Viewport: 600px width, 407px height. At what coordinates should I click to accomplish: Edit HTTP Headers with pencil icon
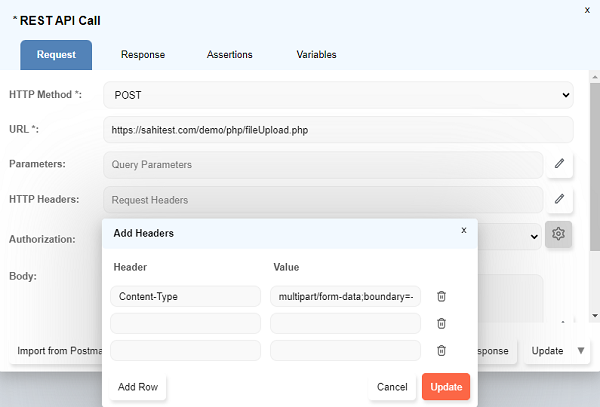(x=559, y=199)
